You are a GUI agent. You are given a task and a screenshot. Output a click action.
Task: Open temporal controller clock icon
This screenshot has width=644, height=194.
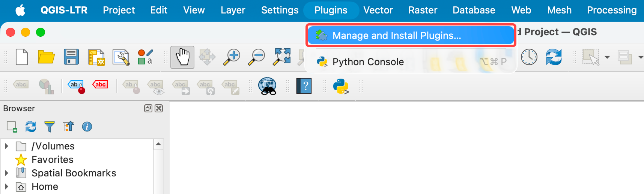[529, 57]
